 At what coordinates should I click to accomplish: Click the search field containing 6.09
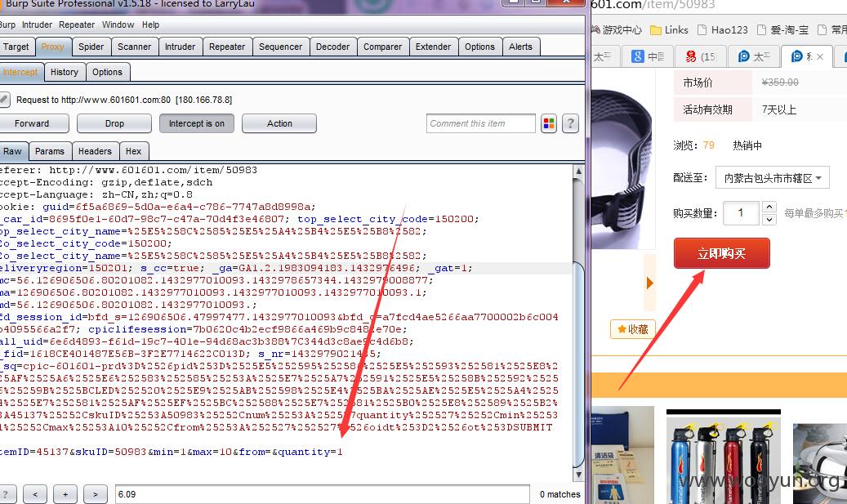[x=322, y=494]
